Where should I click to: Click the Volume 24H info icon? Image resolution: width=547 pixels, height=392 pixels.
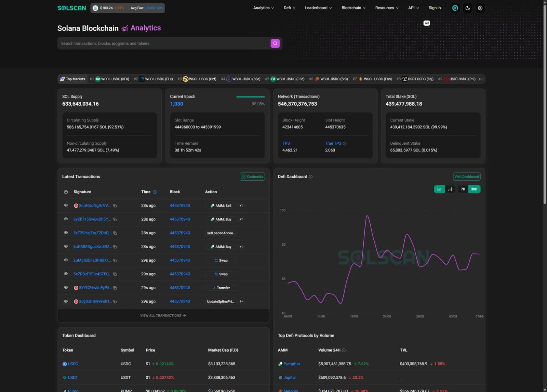344,350
